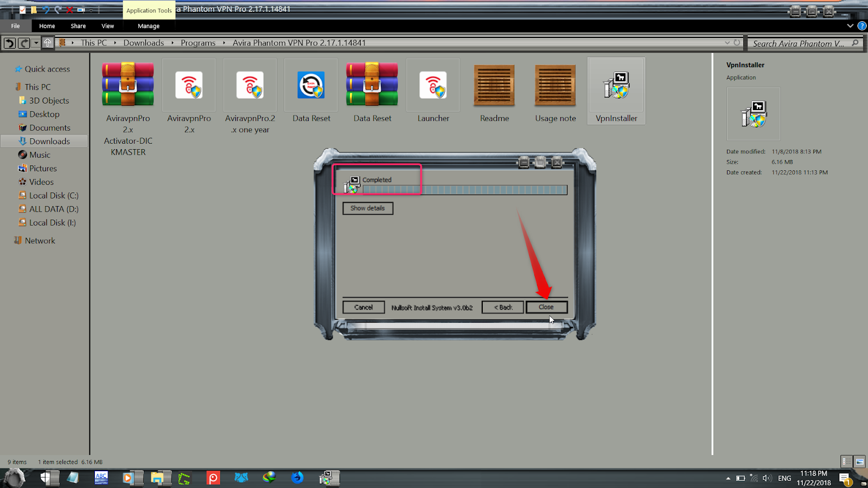Viewport: 868px width, 488px height.
Task: Select the VpnInstaller application file
Action: [616, 91]
